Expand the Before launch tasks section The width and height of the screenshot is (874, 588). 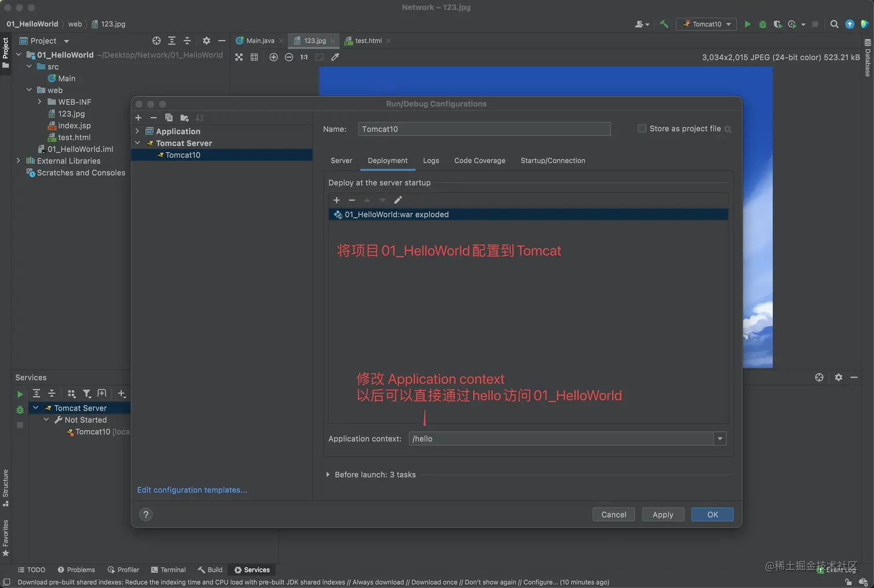pyautogui.click(x=328, y=475)
